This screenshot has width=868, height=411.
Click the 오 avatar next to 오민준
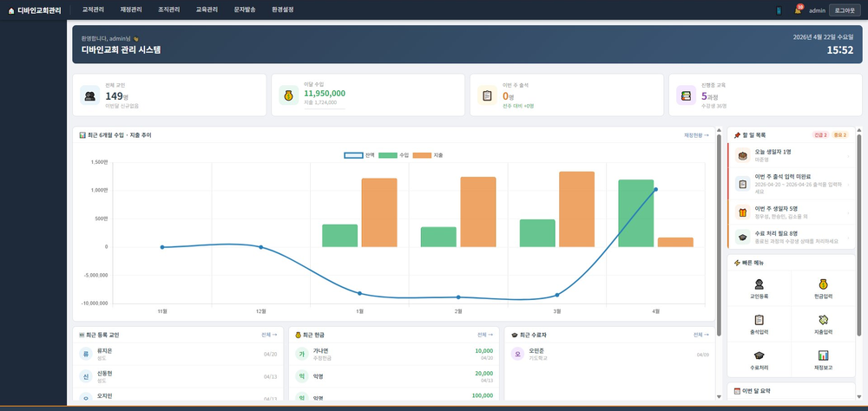click(517, 354)
